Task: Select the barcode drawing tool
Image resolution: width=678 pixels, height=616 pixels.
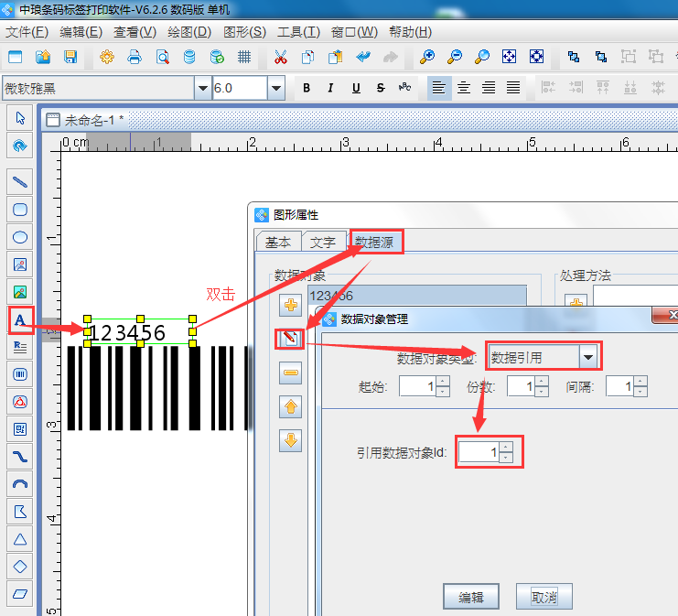Action: pos(19,373)
